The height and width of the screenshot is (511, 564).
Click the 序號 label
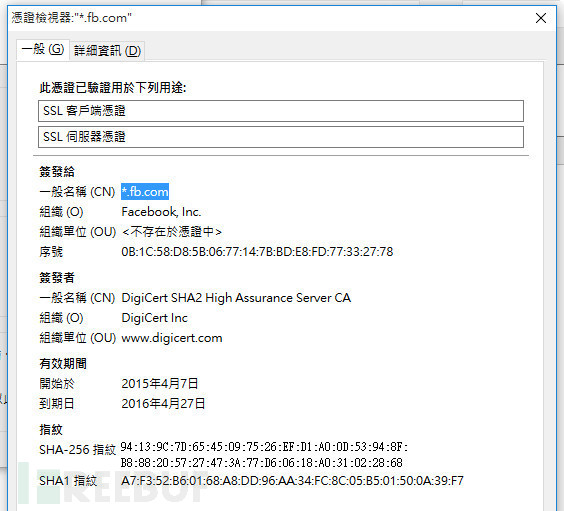(51, 252)
